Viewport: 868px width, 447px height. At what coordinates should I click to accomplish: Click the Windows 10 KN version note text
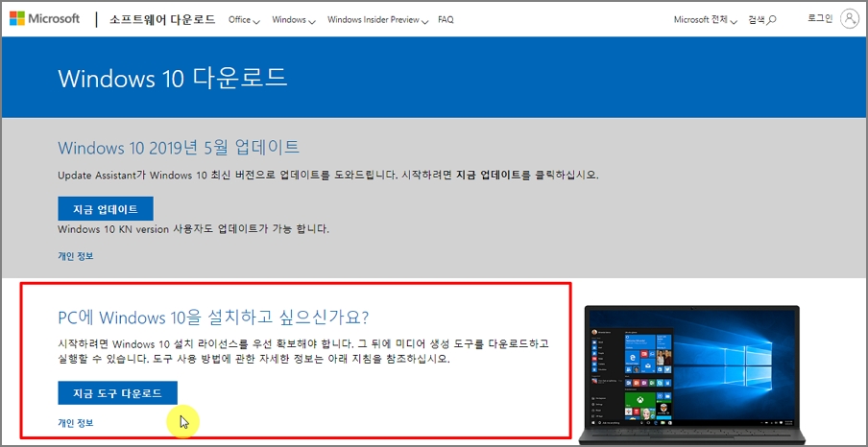point(194,229)
